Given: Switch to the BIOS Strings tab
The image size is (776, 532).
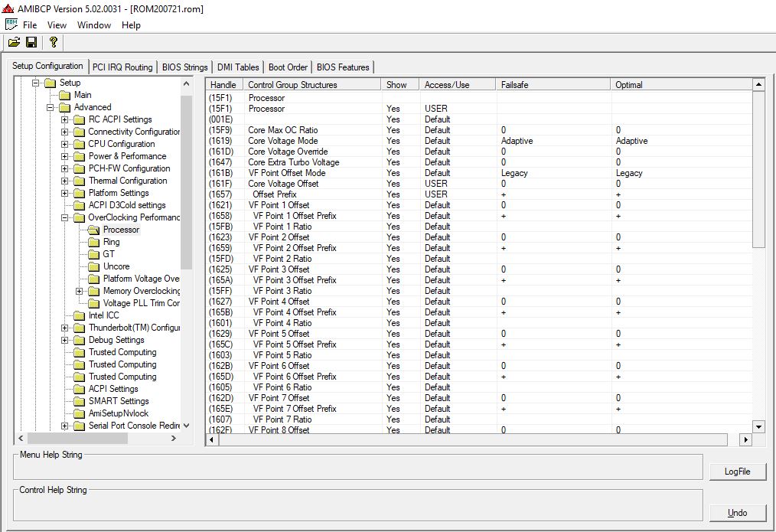Looking at the screenshot, I should click(x=184, y=67).
